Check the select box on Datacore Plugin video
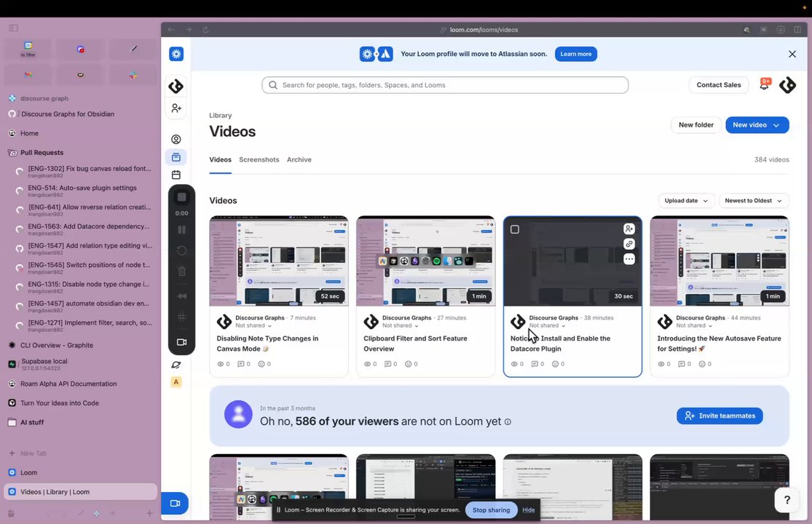 (515, 229)
